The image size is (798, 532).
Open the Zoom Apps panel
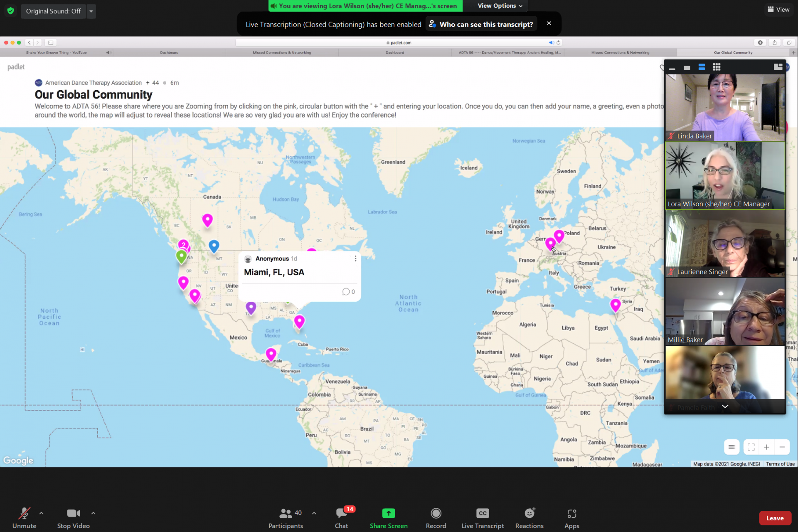pyautogui.click(x=572, y=518)
